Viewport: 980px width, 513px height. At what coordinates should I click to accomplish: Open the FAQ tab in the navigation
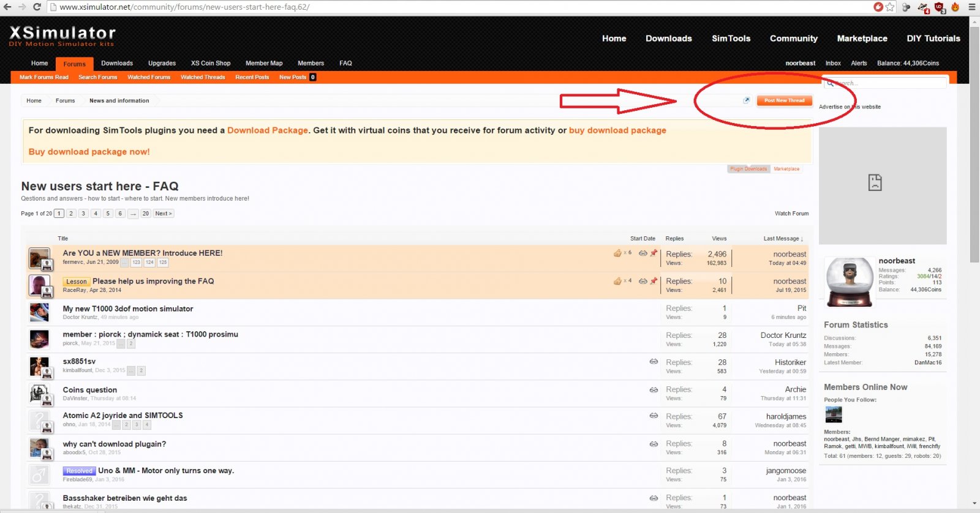(345, 63)
